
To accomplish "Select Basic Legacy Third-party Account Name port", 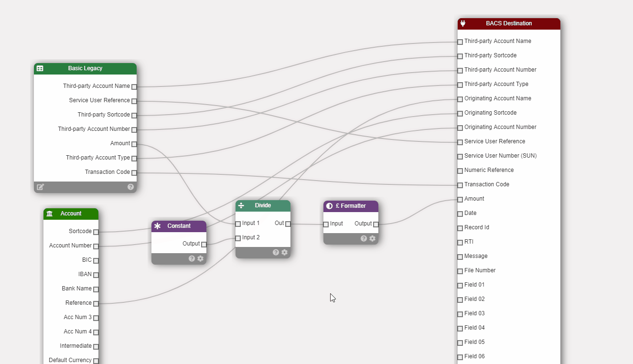I will [x=134, y=86].
